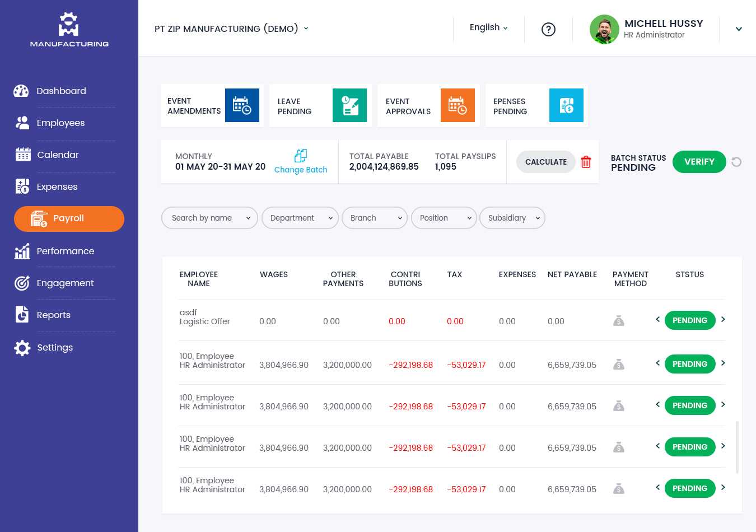Click the orange Event Approvals icon
This screenshot has width=756, height=532.
coord(458,105)
